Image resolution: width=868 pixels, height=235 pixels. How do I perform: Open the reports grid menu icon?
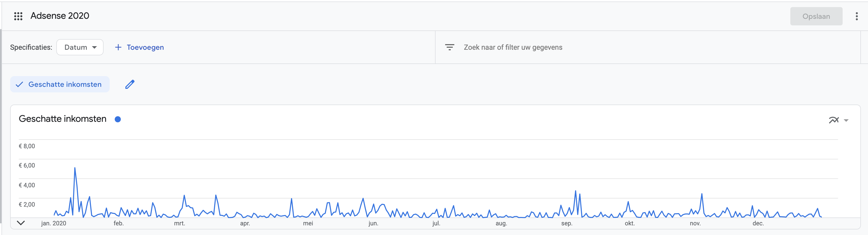[18, 16]
